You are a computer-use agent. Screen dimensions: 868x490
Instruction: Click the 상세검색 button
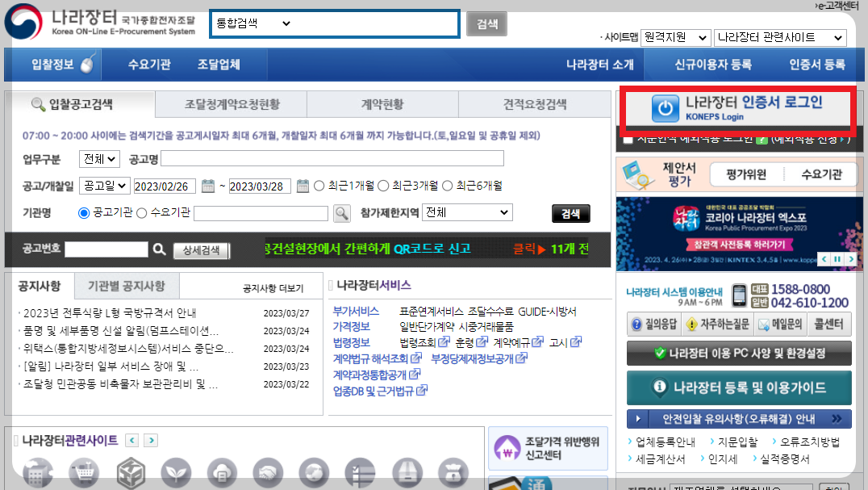click(x=202, y=250)
